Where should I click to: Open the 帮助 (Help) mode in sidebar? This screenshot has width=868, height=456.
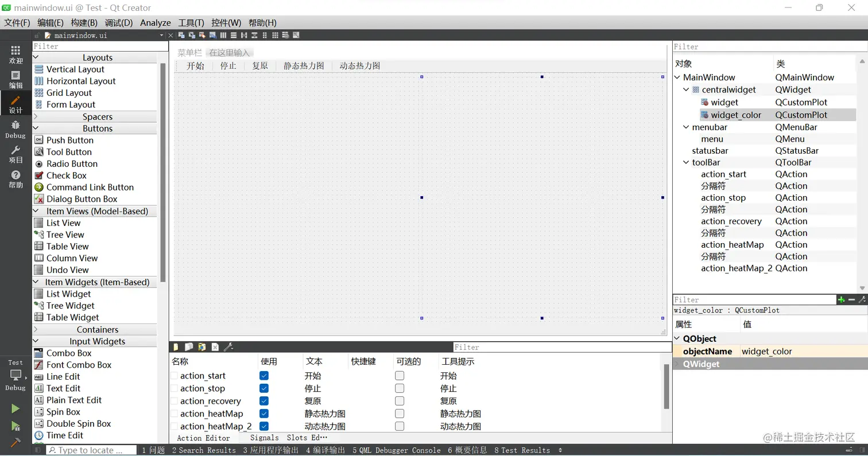[16, 179]
